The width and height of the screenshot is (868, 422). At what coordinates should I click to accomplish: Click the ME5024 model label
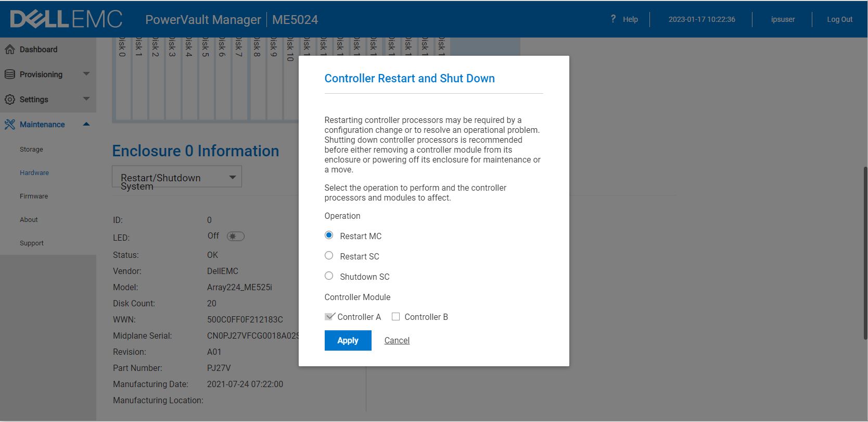click(295, 19)
